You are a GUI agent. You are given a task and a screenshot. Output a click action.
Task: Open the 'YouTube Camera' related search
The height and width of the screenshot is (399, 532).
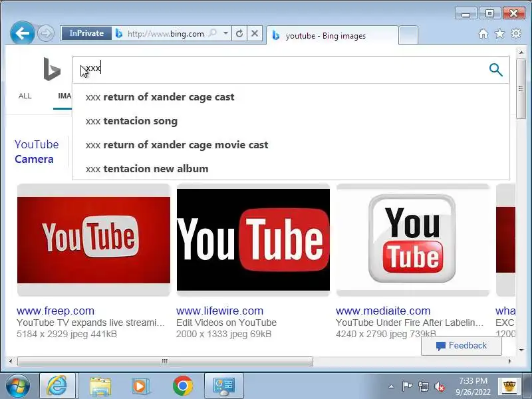[x=37, y=152]
